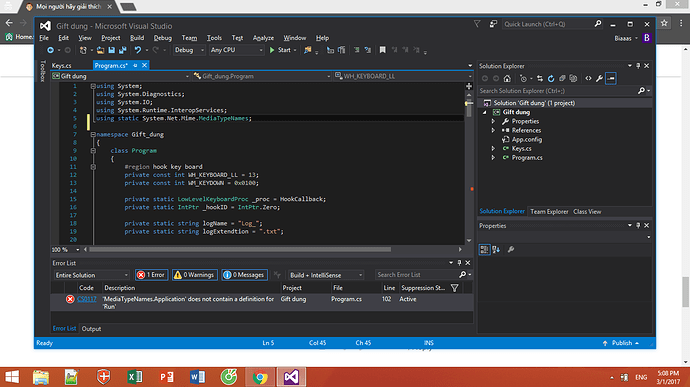Click the Save All toolbar icon

tap(123, 50)
